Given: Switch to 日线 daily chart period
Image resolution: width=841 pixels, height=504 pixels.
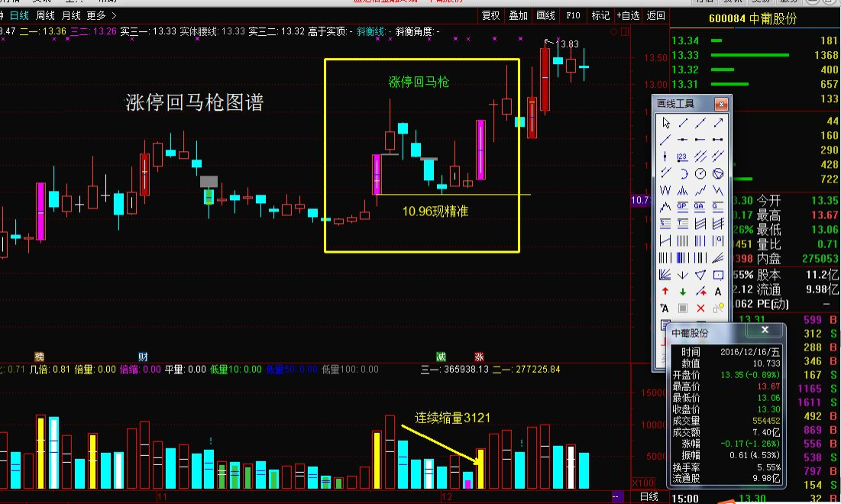Looking at the screenshot, I should [20, 16].
